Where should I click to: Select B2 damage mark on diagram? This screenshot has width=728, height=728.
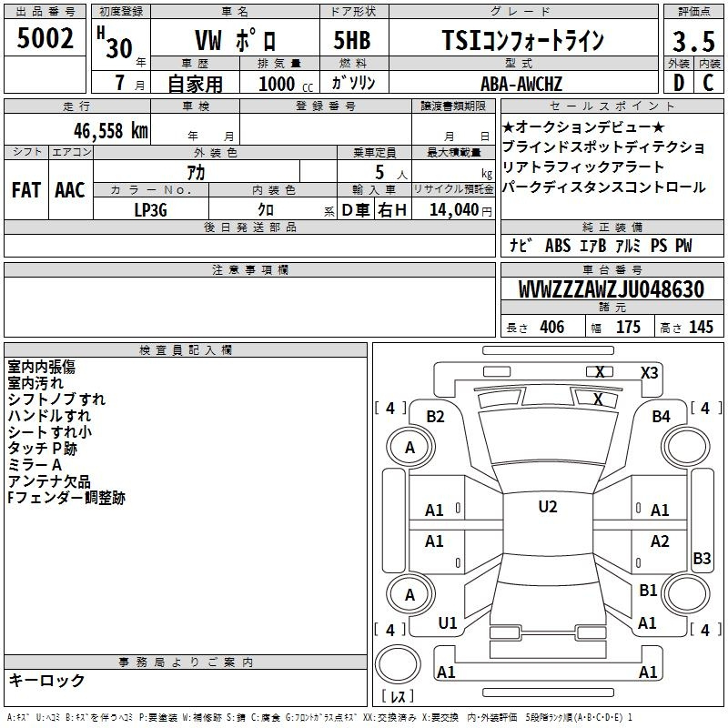point(435,417)
